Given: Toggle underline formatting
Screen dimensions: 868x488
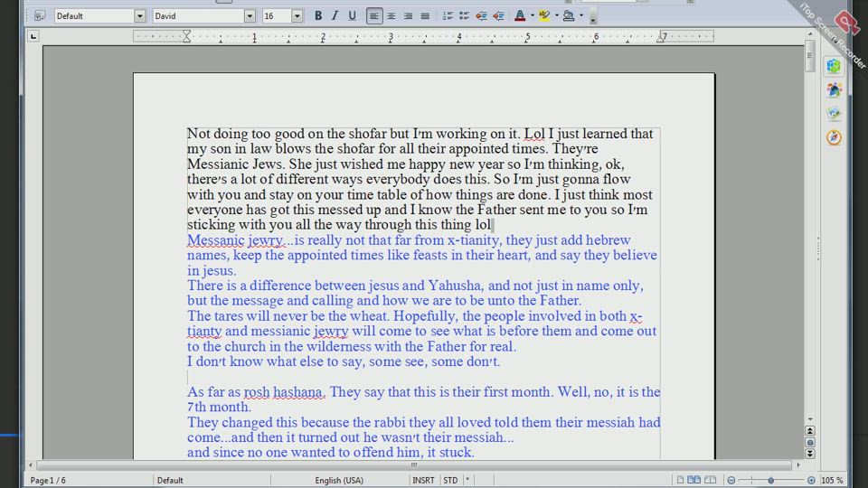Looking at the screenshot, I should [x=351, y=16].
